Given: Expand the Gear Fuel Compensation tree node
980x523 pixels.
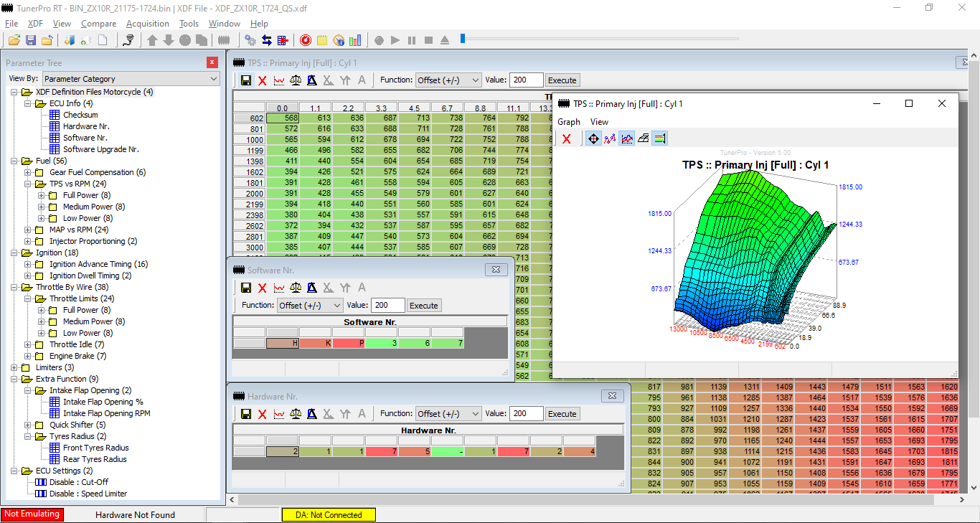Looking at the screenshot, I should 28,172.
